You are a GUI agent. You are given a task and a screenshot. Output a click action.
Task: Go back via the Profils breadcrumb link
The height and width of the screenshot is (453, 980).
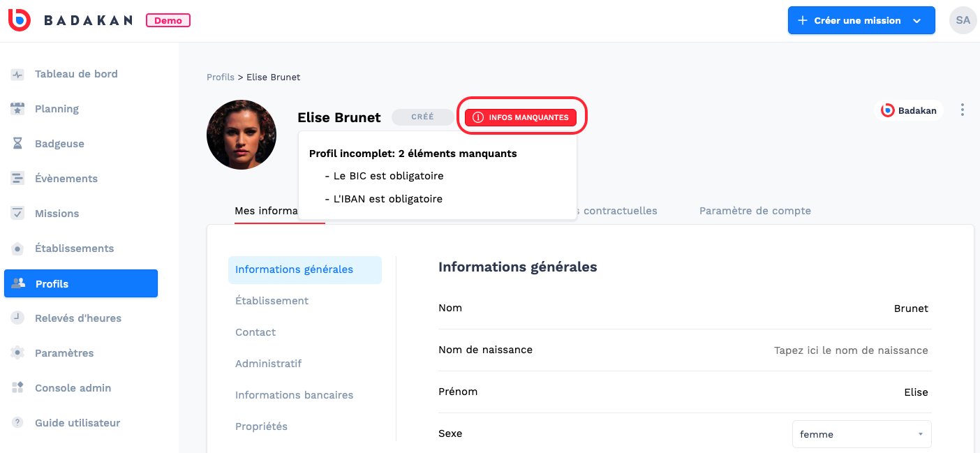(221, 77)
